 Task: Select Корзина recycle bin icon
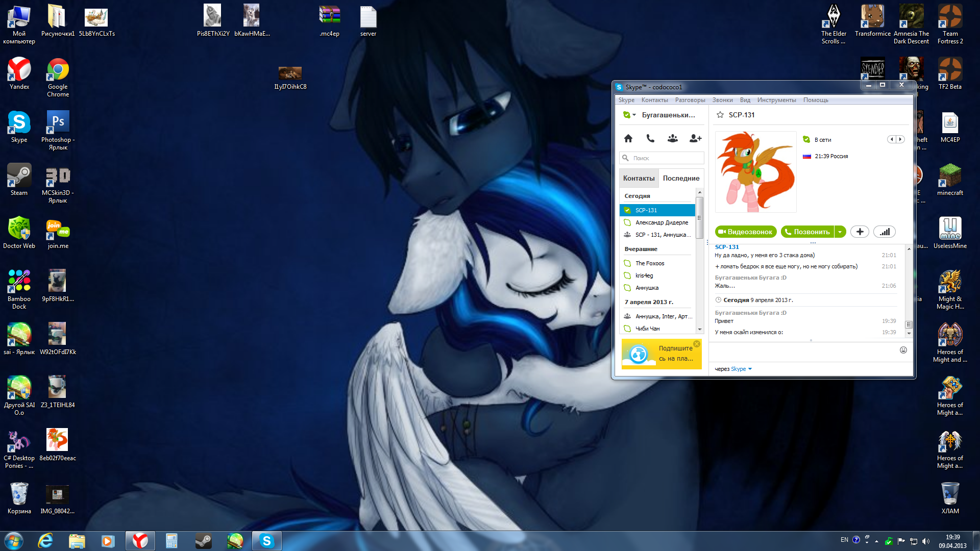click(x=19, y=498)
